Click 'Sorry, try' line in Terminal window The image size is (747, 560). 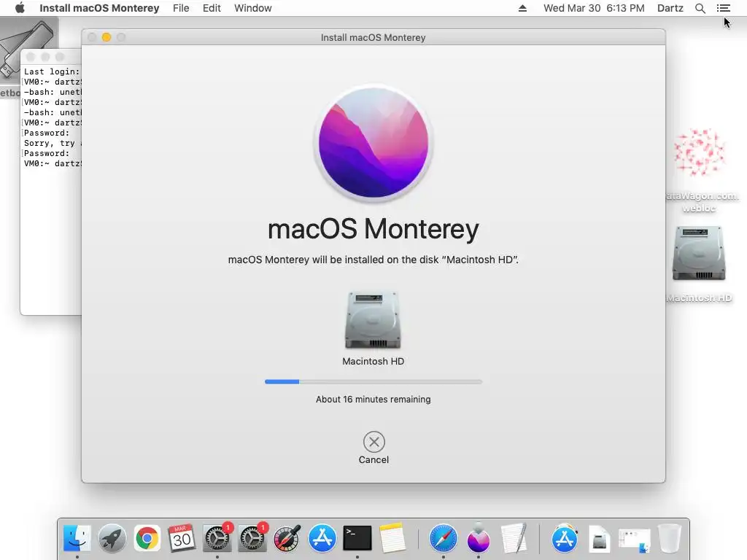[52, 143]
